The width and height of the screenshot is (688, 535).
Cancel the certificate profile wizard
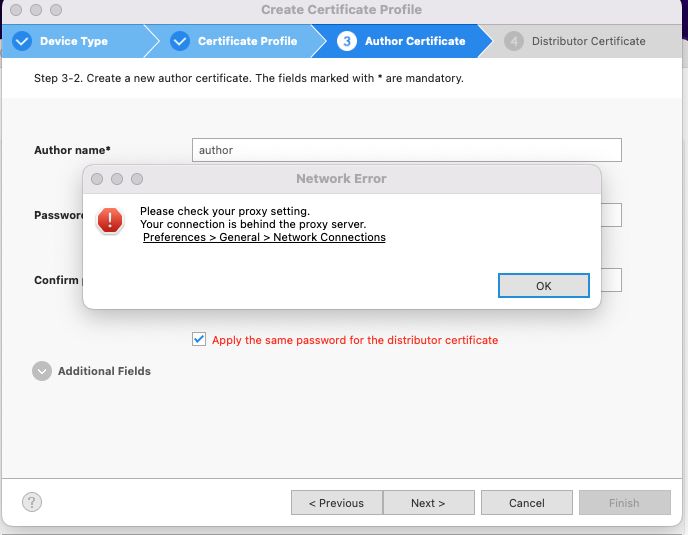[527, 503]
